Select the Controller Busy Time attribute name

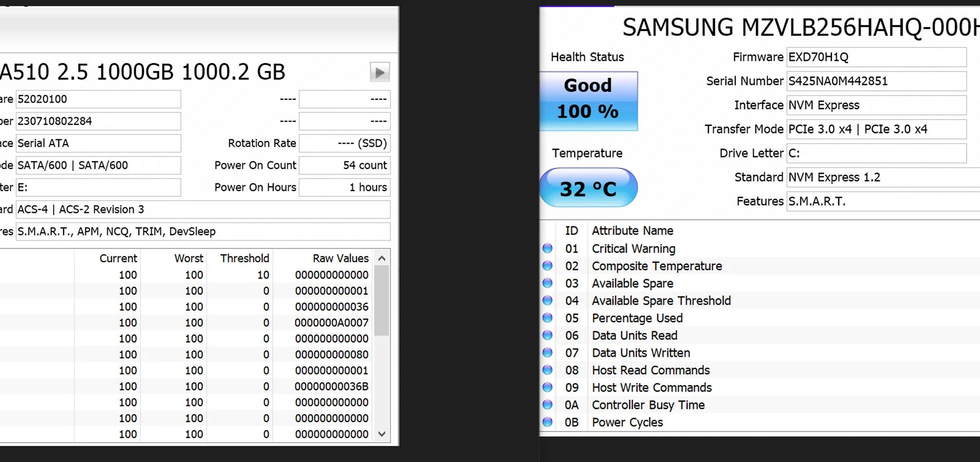[x=648, y=405]
